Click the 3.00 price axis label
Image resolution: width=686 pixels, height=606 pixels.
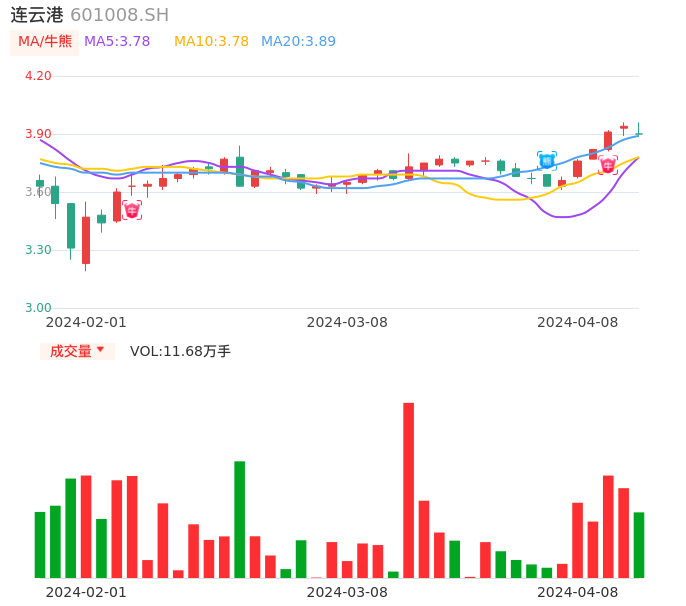coord(38,308)
